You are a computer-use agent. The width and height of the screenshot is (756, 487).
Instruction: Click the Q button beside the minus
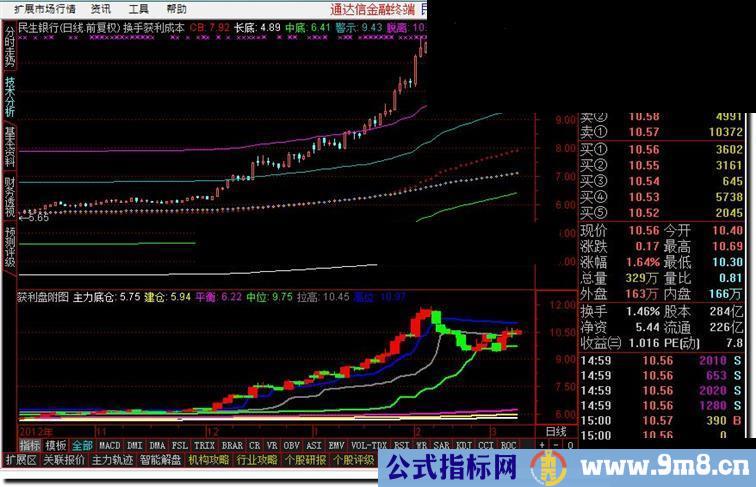coord(572,445)
